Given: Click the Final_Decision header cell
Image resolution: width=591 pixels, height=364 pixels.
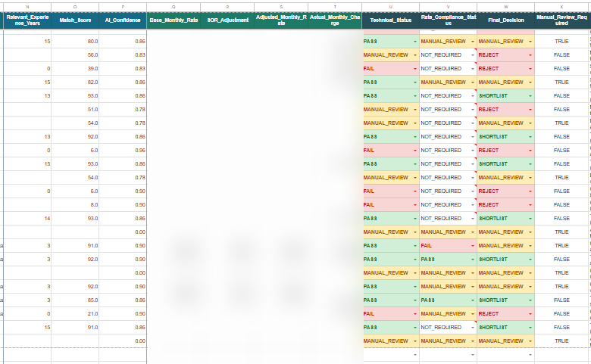Looking at the screenshot, I should pos(506,20).
